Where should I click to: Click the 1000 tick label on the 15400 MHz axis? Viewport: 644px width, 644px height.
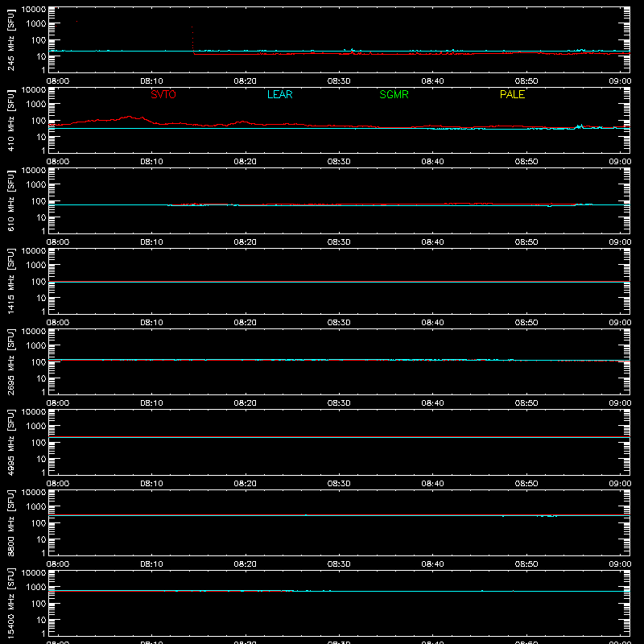(36, 588)
